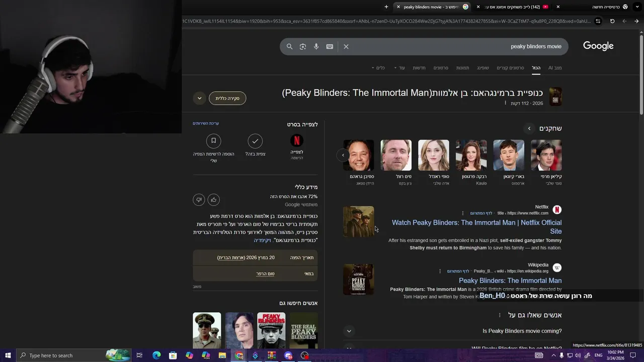
Task: Open the three-dot menu of the Wikipedia result
Action: tap(440, 271)
